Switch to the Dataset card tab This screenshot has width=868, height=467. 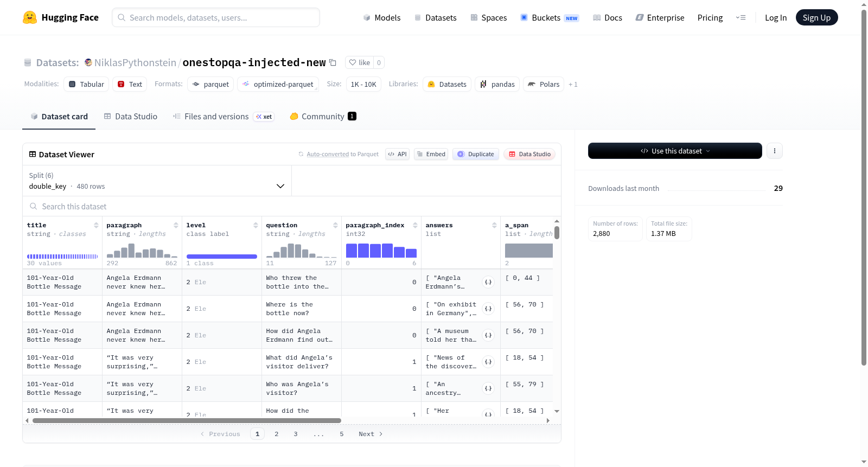pos(59,116)
